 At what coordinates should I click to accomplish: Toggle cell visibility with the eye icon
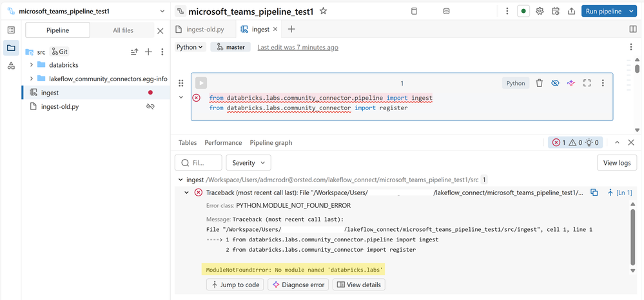[555, 83]
